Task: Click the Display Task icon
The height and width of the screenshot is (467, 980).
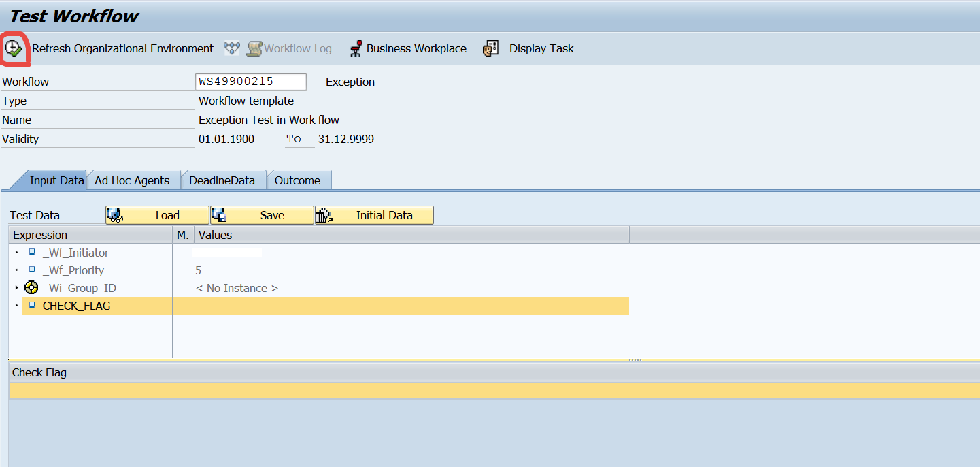Action: (491, 48)
